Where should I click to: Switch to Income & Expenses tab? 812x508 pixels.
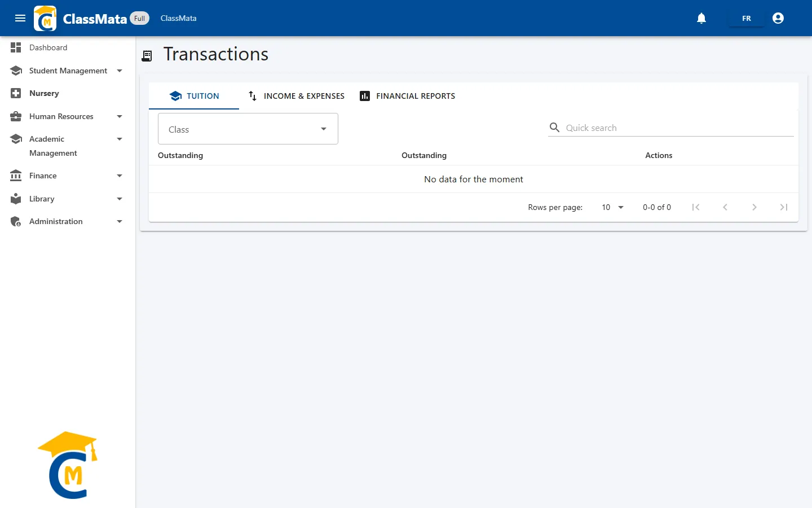click(x=296, y=96)
